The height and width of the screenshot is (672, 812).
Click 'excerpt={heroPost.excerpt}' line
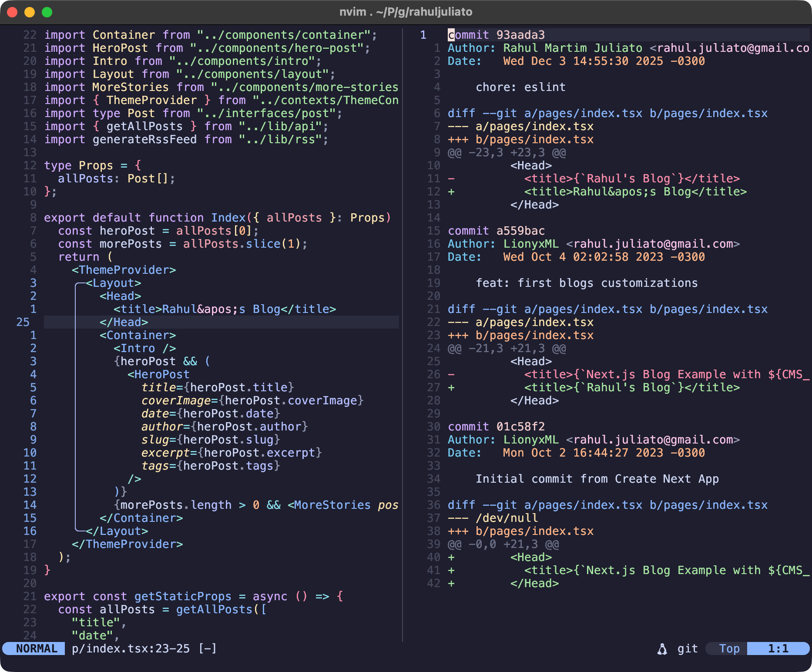click(232, 453)
